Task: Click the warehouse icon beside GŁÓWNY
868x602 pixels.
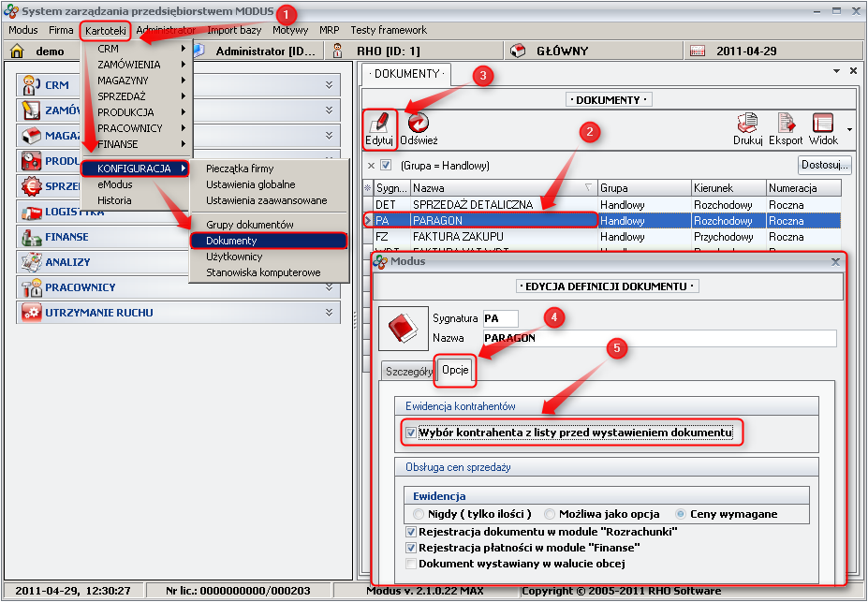Action: pyautogui.click(x=518, y=51)
